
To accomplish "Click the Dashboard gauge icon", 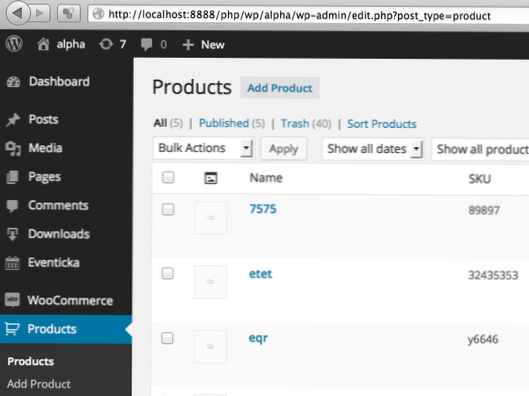I will tap(13, 82).
